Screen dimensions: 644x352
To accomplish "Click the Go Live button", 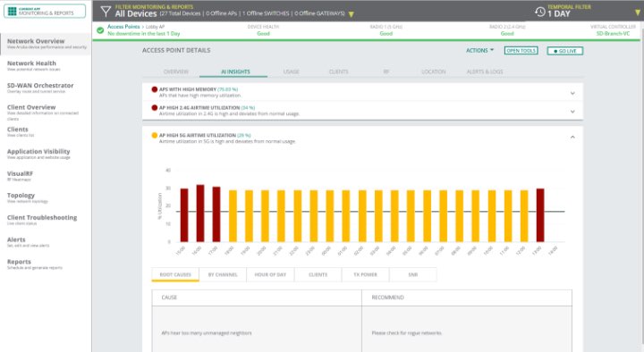I will [564, 51].
